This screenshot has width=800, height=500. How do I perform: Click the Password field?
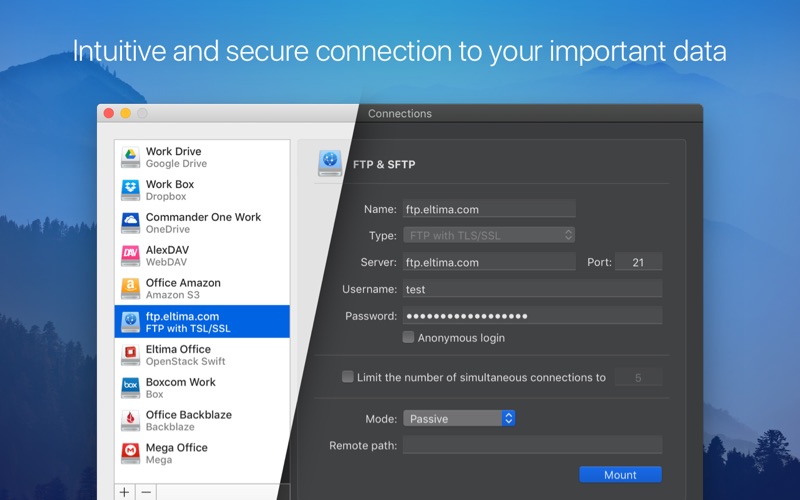click(533, 316)
